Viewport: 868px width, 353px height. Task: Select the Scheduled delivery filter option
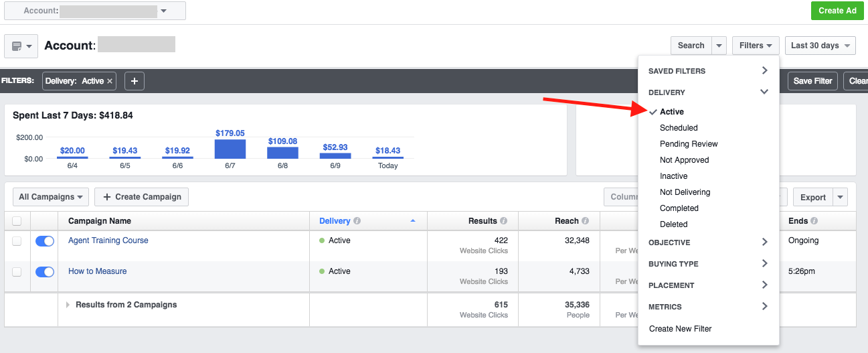(679, 128)
